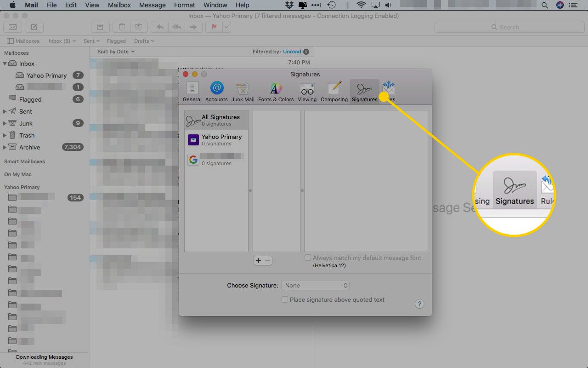The height and width of the screenshot is (368, 588).
Task: Open the Viewing preferences pane
Action: click(x=307, y=92)
